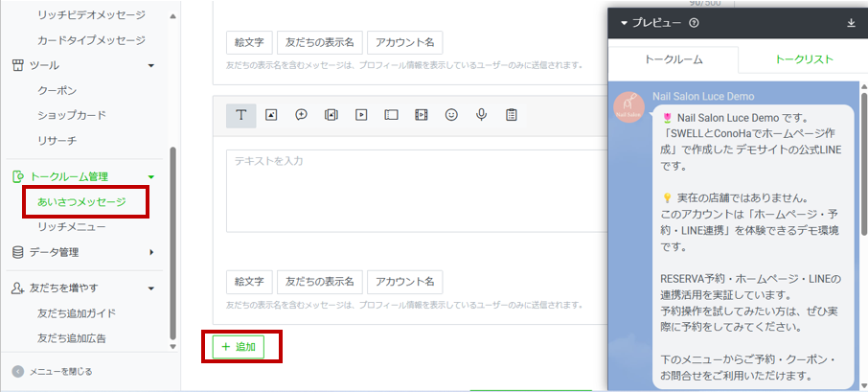Select the Coupon ticket icon
Image resolution: width=868 pixels, height=392 pixels.
click(392, 115)
